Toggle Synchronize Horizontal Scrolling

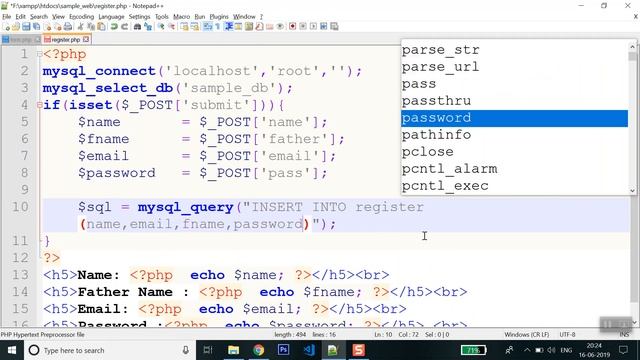click(x=195, y=27)
